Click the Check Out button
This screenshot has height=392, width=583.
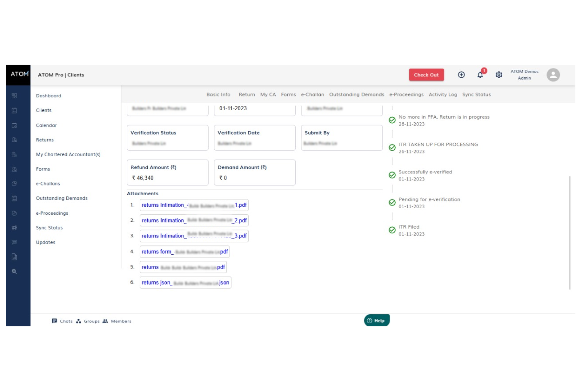pos(426,75)
